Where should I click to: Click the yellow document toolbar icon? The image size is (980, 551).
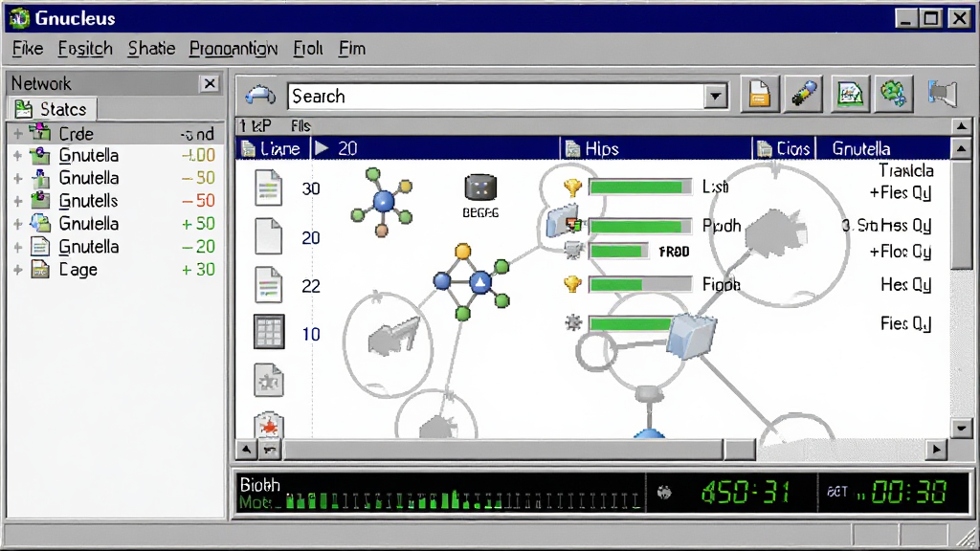pyautogui.click(x=759, y=95)
